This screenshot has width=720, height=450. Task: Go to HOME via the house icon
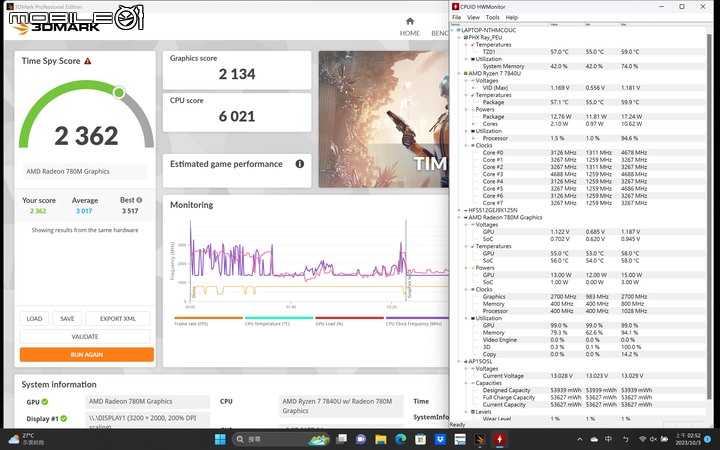[x=410, y=21]
